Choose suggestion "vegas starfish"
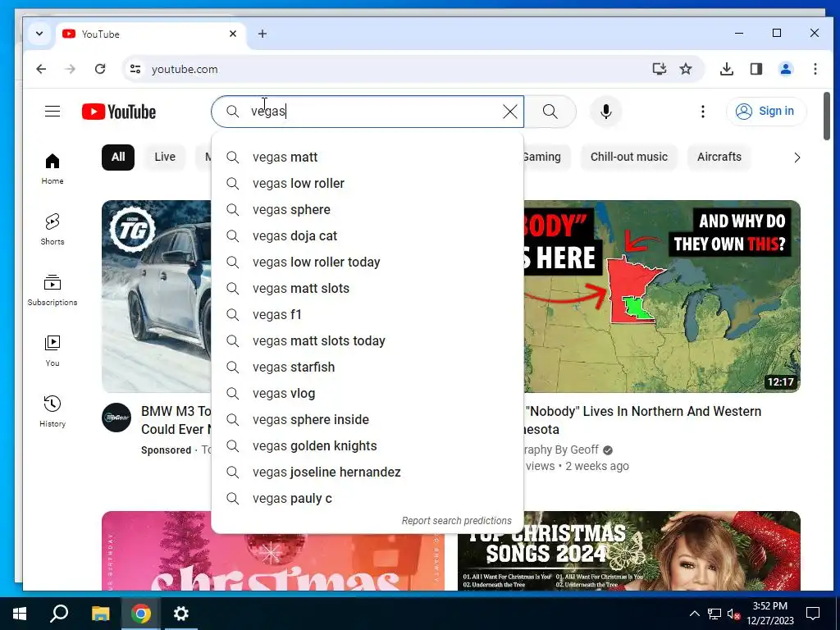This screenshot has width=840, height=630. [367, 367]
